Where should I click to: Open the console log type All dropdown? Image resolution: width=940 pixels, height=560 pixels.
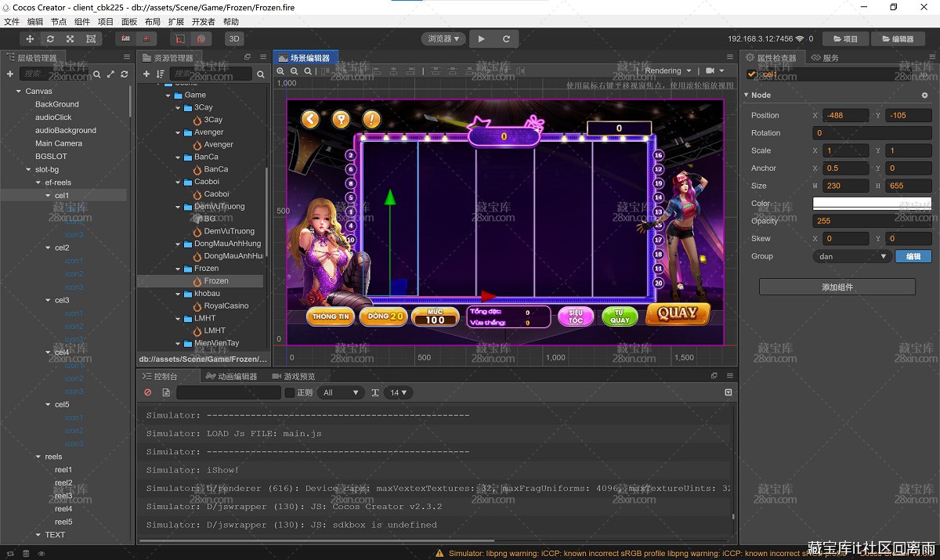click(x=340, y=392)
